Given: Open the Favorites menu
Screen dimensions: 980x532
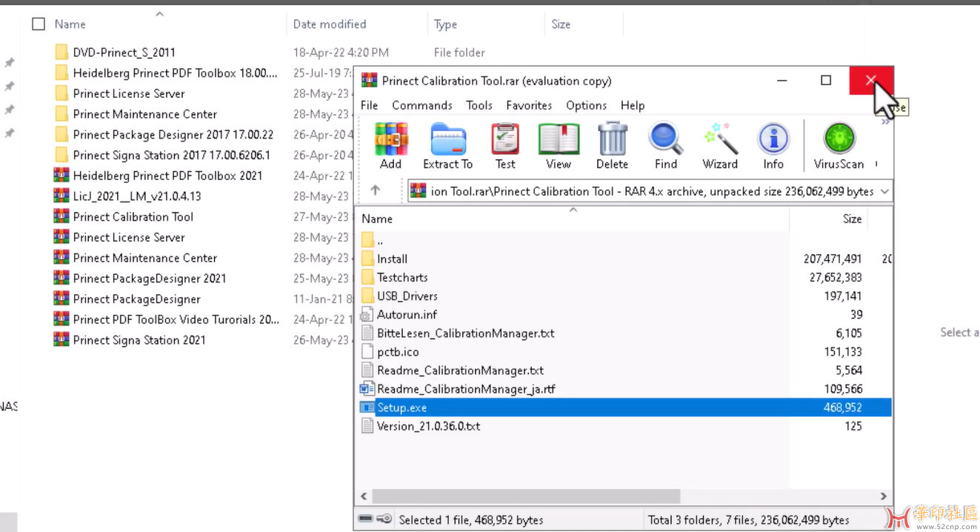Looking at the screenshot, I should coord(529,105).
